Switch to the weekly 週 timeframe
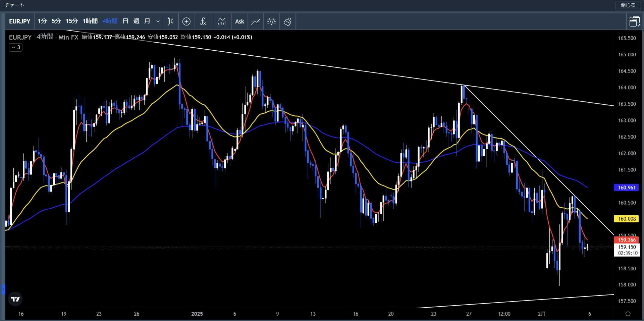The width and height of the screenshot is (644, 321). click(x=136, y=21)
